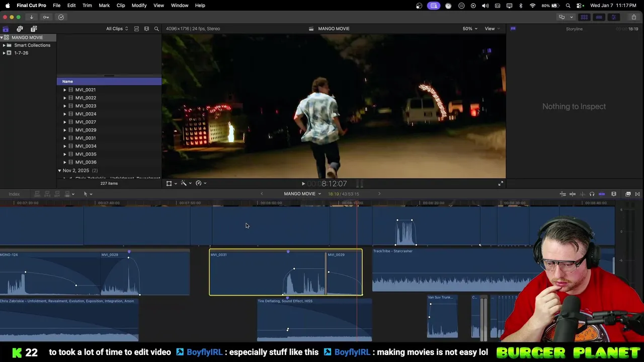This screenshot has width=644, height=362.
Task: Expand the Smart Collections folder
Action: click(x=4, y=45)
